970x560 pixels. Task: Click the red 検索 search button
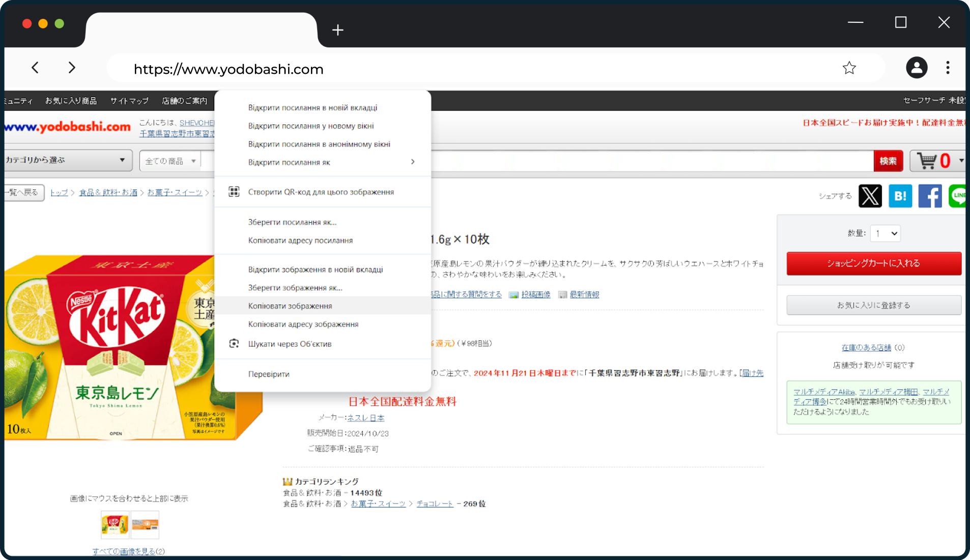pyautogui.click(x=888, y=161)
